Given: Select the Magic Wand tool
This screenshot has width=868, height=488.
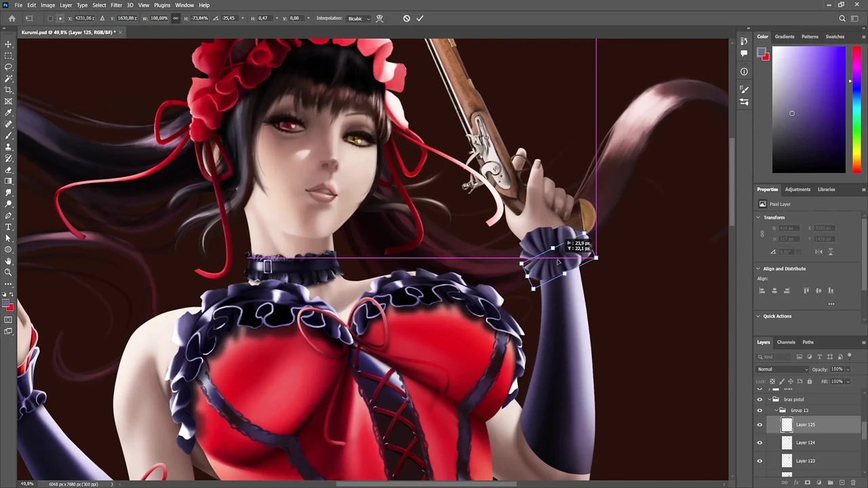Looking at the screenshot, I should pos(8,79).
